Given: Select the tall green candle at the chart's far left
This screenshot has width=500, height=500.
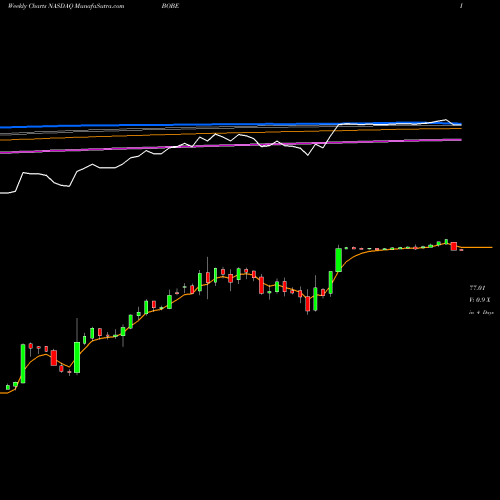Looking at the screenshot, I should coord(23,363).
